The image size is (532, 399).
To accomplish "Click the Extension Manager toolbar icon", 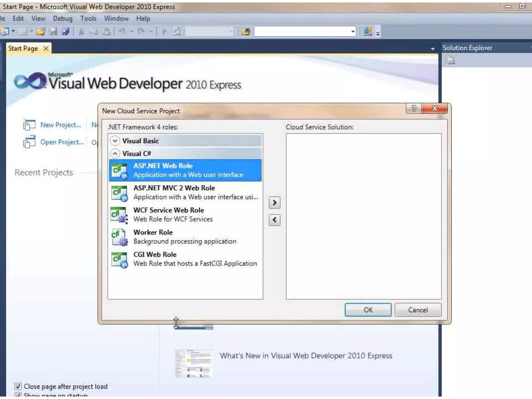I will click(x=368, y=32).
